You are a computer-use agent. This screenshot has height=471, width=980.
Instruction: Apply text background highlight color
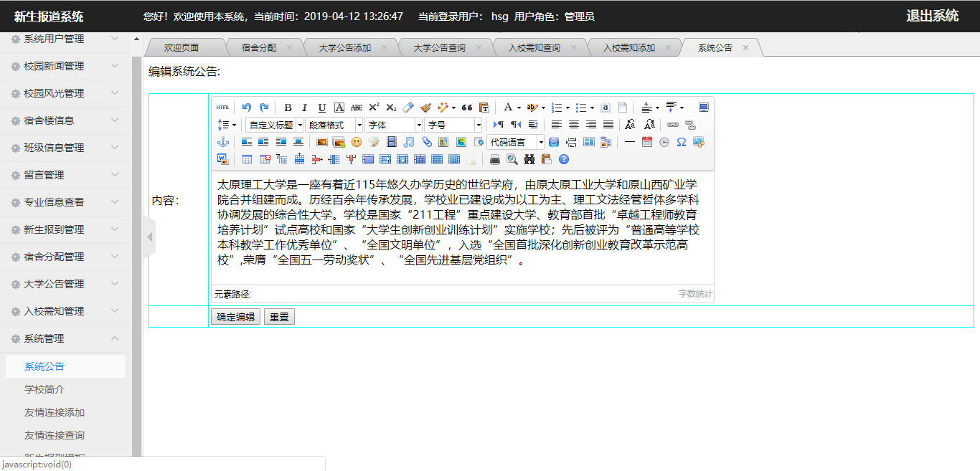click(x=532, y=108)
